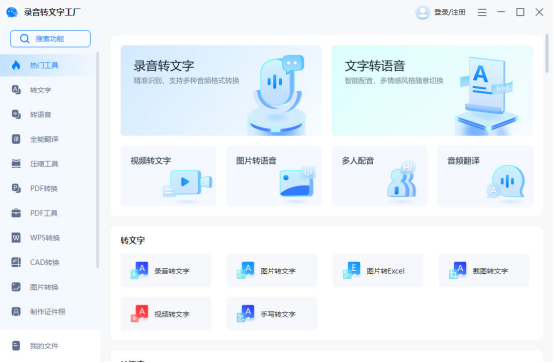Maximize the 录音转文字工厂 window
The width and height of the screenshot is (554, 363).
tap(520, 12)
